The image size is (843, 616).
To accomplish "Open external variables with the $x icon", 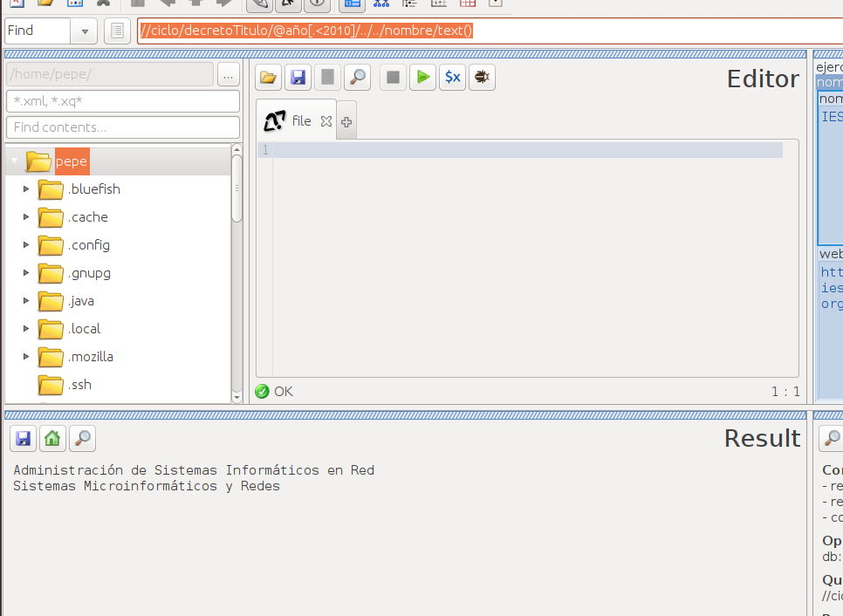I will coord(453,78).
